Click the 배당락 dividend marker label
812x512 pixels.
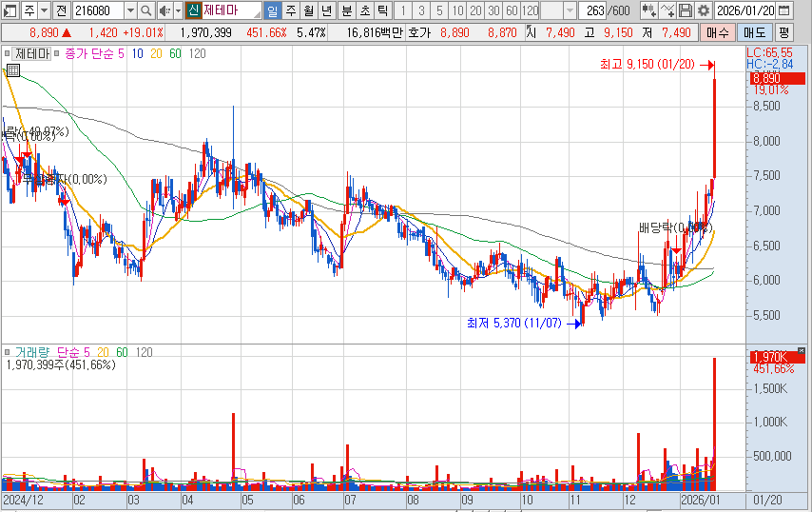point(675,227)
